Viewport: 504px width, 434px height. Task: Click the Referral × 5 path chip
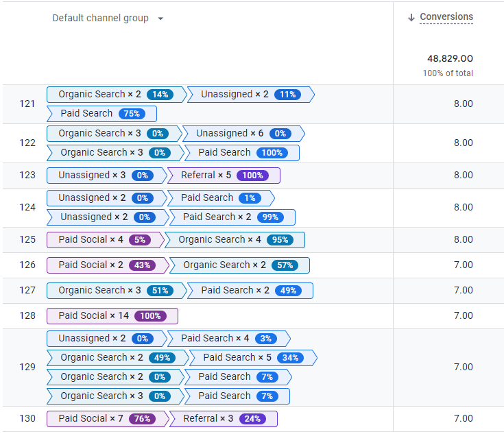pos(224,176)
